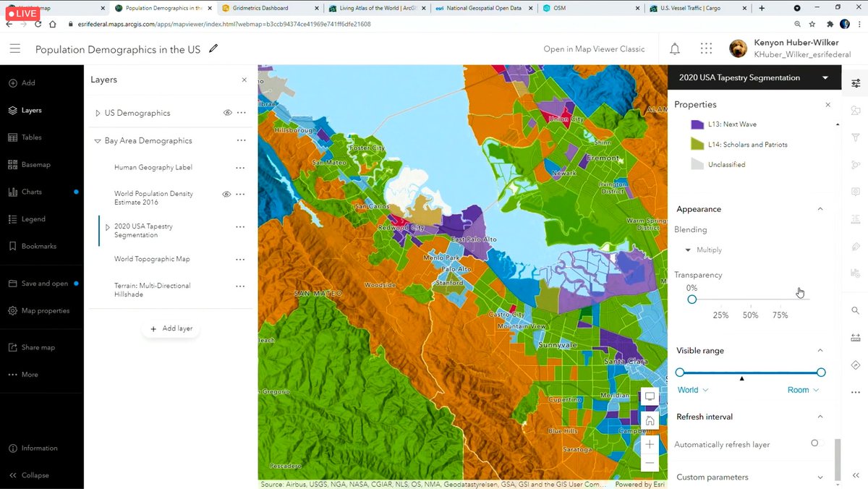
Task: Click the Transparency slider handle
Action: pyautogui.click(x=692, y=299)
